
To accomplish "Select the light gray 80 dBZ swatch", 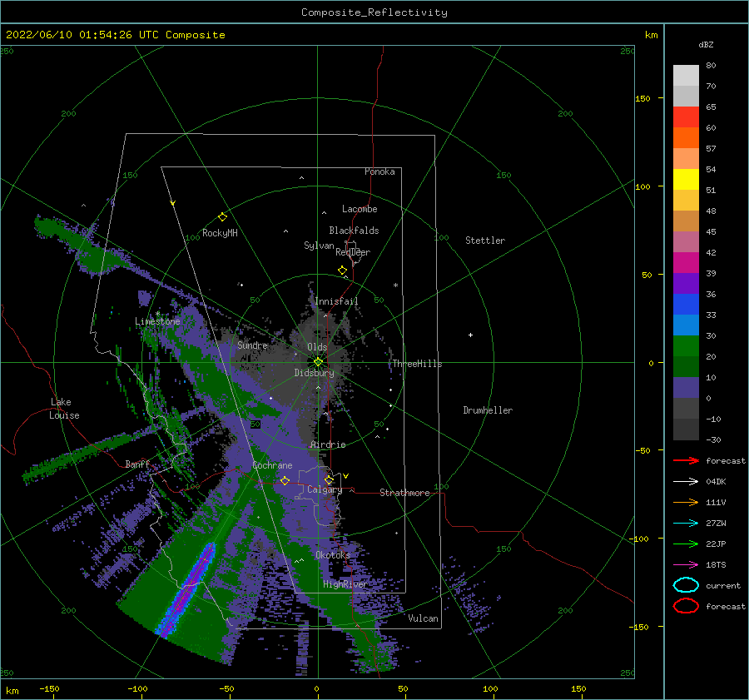I will pos(686,75).
